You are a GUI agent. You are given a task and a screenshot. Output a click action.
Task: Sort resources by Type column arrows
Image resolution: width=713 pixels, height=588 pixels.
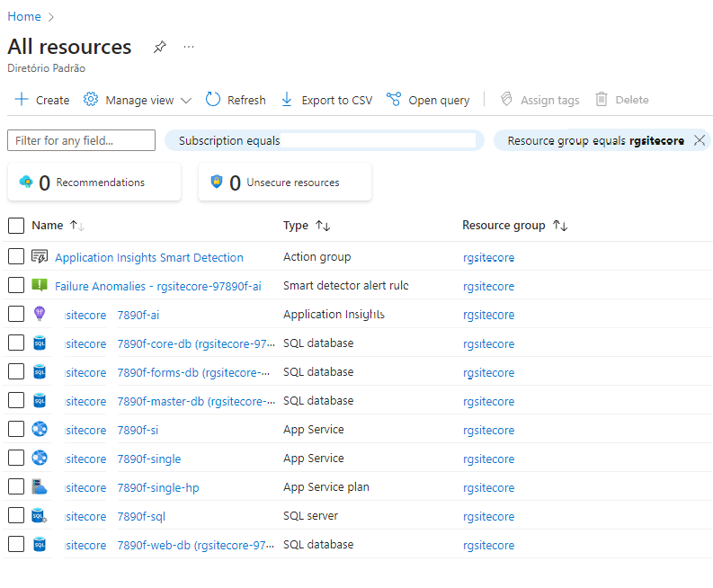click(323, 226)
